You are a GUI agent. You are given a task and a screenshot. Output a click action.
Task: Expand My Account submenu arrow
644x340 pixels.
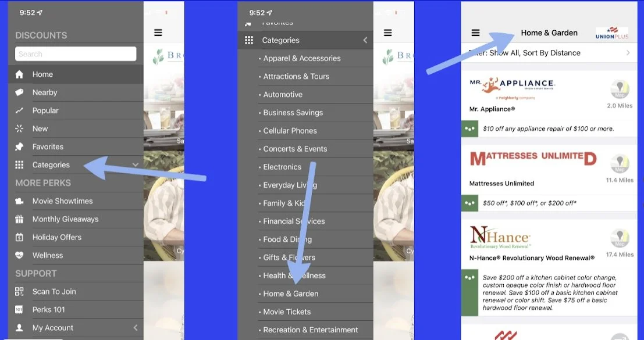tap(136, 328)
